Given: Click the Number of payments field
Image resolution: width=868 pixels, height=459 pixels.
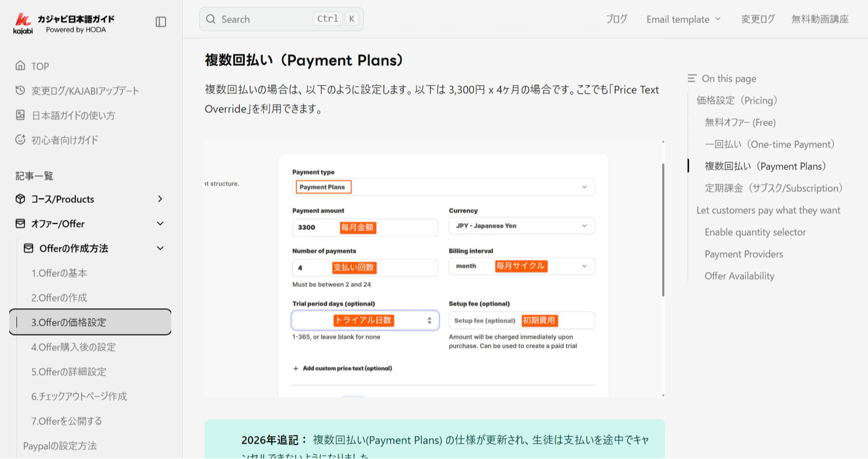Looking at the screenshot, I should [365, 268].
